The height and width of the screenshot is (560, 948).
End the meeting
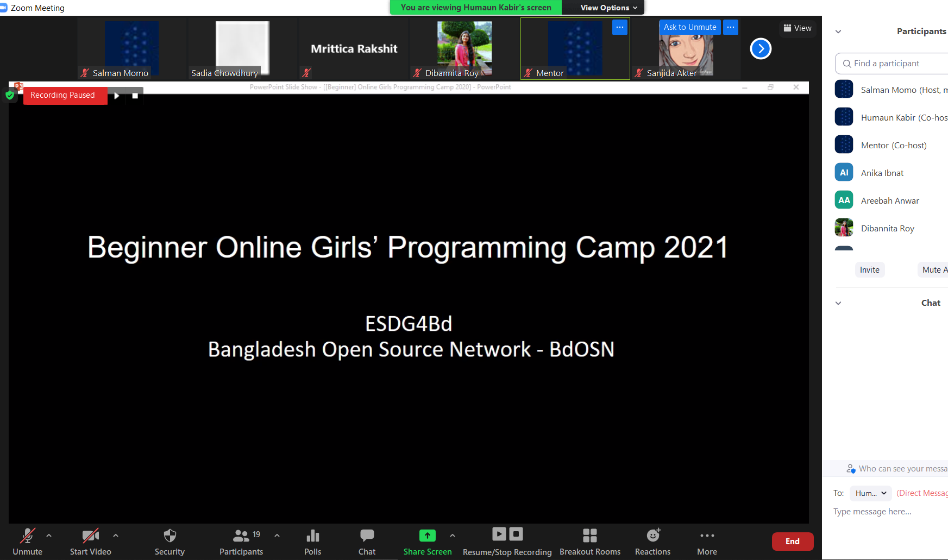click(x=792, y=541)
